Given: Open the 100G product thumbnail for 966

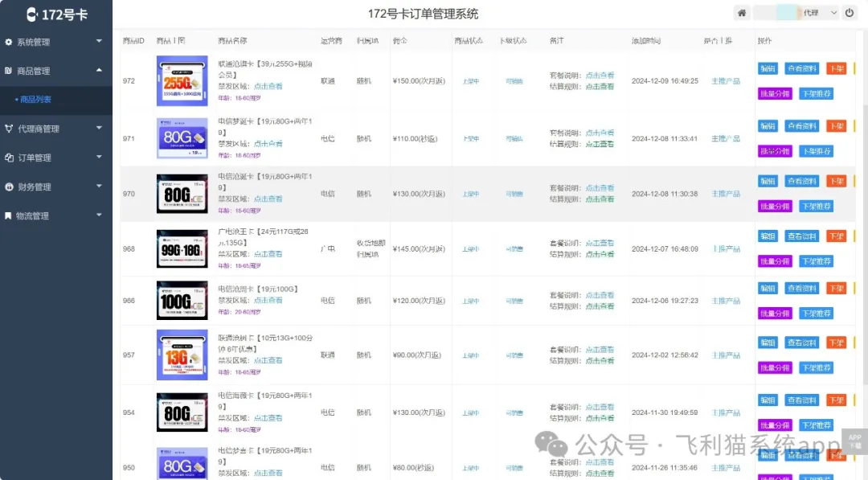Looking at the screenshot, I should pyautogui.click(x=182, y=301).
